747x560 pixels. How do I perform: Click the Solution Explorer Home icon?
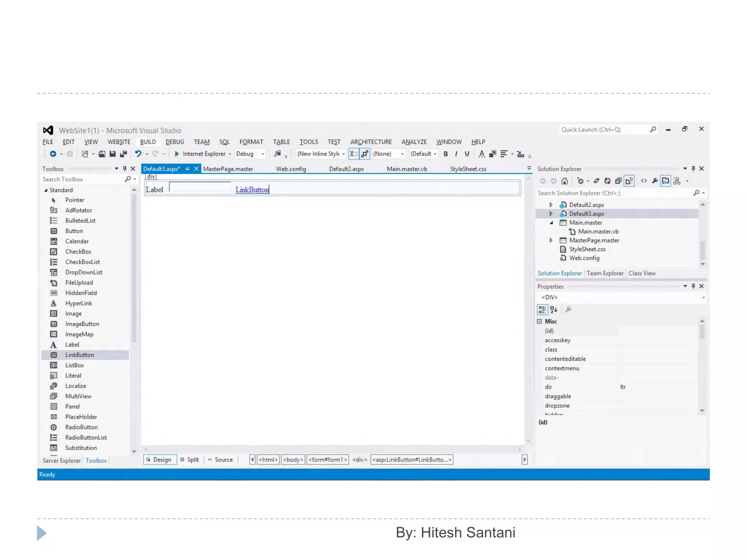[564, 181]
